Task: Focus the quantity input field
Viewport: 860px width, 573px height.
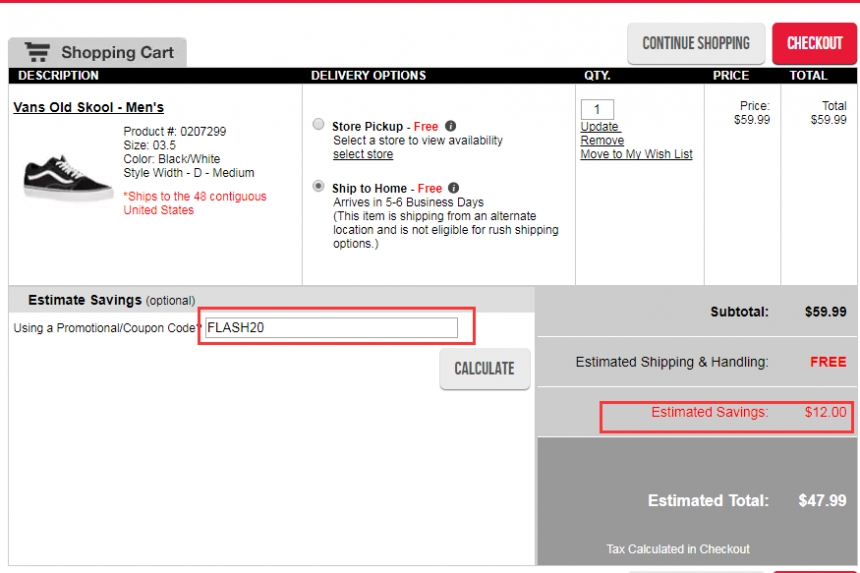Action: click(x=597, y=109)
